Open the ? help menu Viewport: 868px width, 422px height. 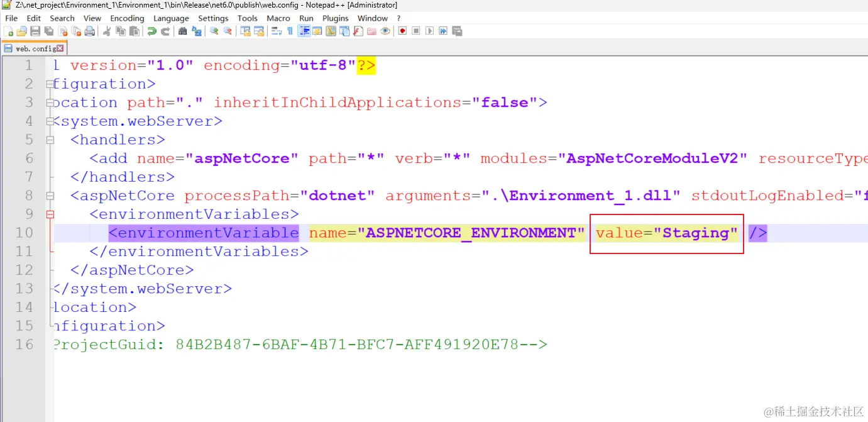pyautogui.click(x=398, y=18)
